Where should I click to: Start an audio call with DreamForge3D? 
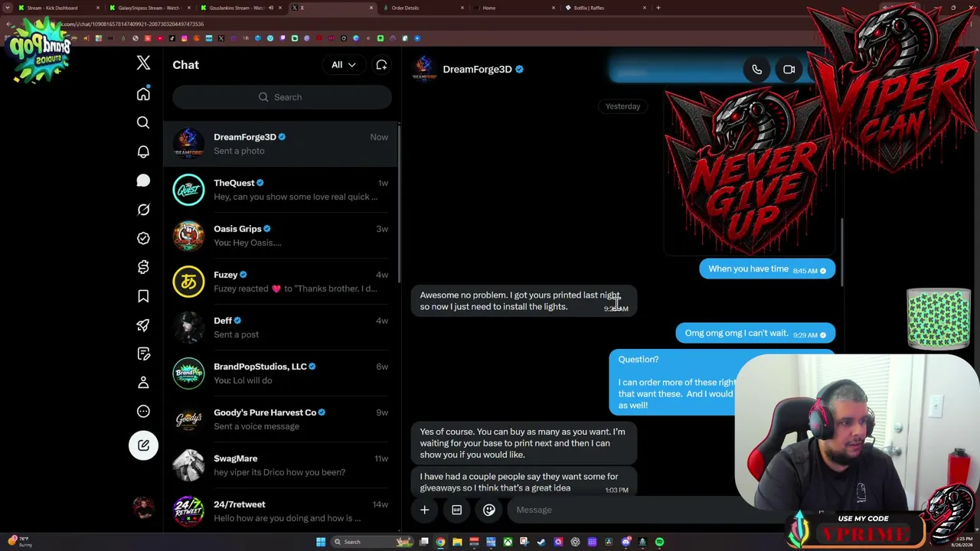[x=756, y=70]
